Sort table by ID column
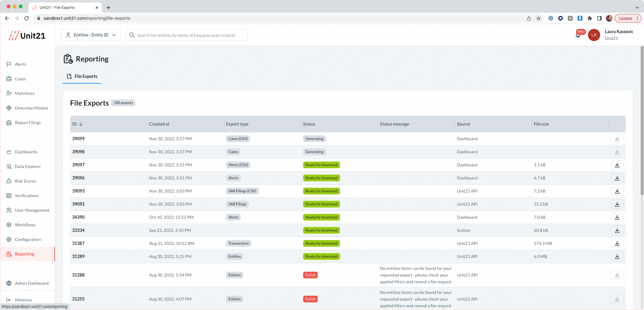The width and height of the screenshot is (644, 310). pos(77,124)
